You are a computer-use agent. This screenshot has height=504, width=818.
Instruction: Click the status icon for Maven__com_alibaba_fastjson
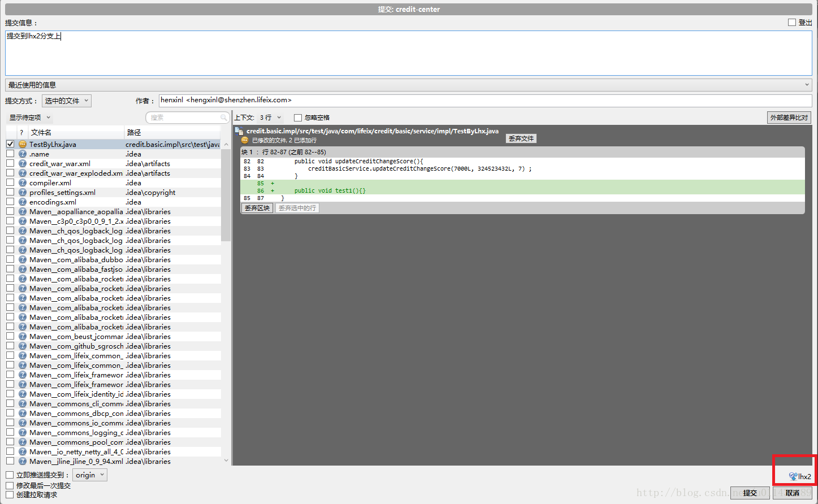click(x=23, y=269)
